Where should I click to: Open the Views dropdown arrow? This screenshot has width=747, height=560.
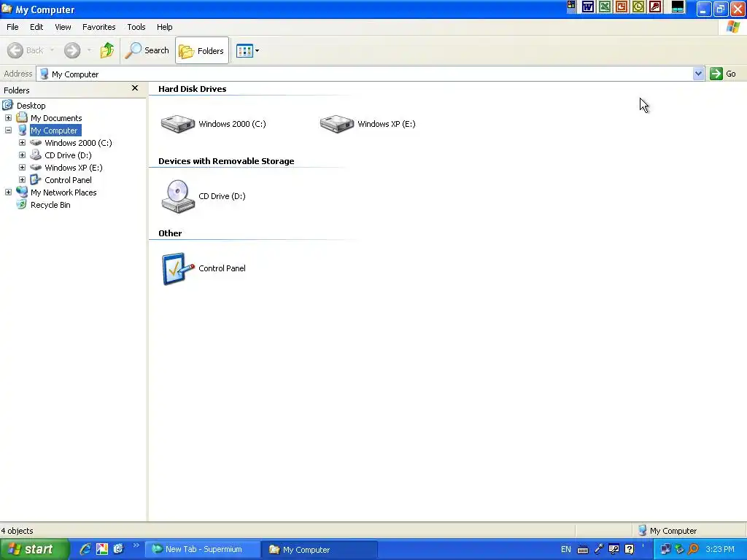258,51
